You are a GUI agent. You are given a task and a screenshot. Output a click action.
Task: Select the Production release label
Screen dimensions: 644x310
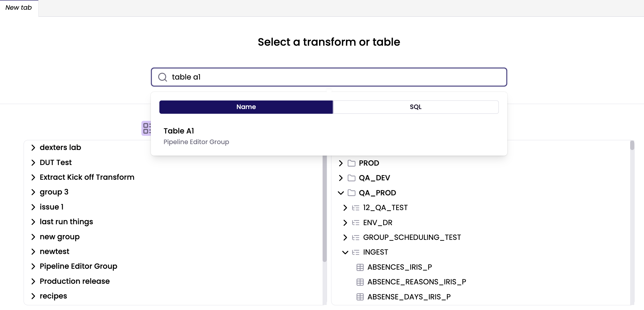tap(75, 281)
